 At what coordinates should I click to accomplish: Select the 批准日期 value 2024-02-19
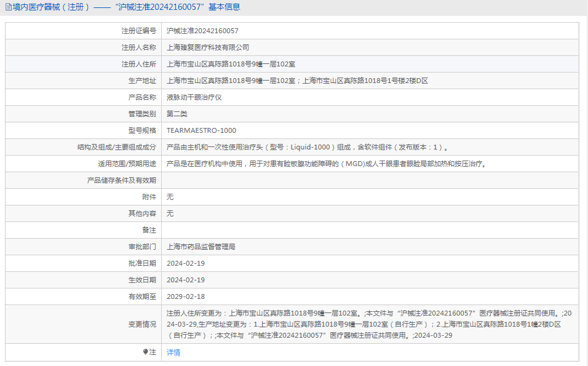[x=186, y=263]
